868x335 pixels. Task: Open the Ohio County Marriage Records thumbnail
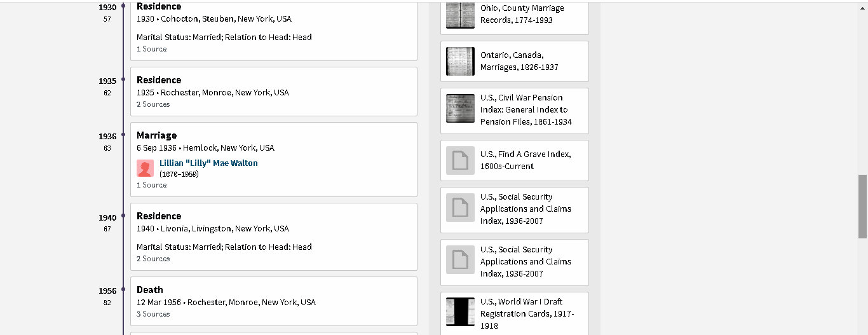(460, 15)
